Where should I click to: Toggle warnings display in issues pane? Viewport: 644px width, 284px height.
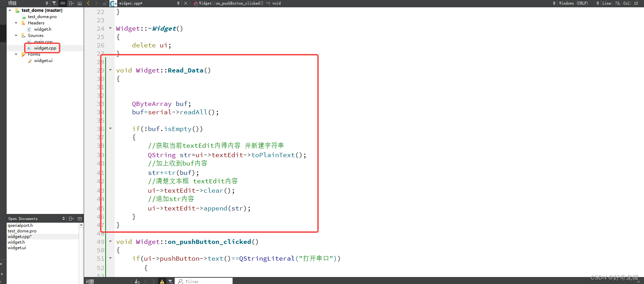click(x=162, y=281)
